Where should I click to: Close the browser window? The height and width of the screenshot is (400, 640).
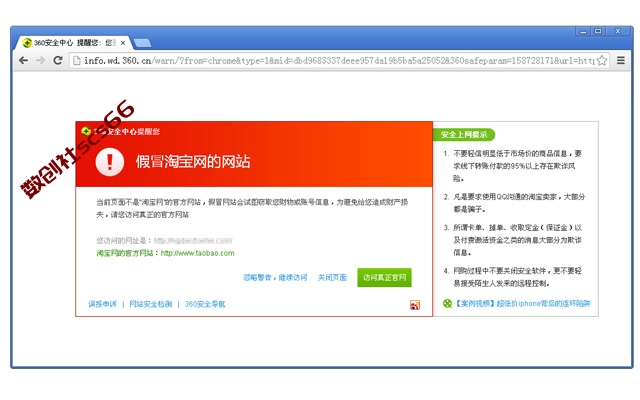click(x=618, y=31)
